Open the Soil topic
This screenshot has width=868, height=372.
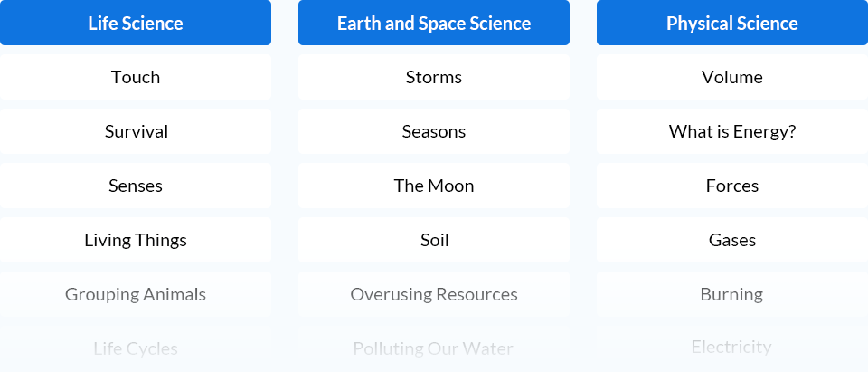(x=434, y=240)
